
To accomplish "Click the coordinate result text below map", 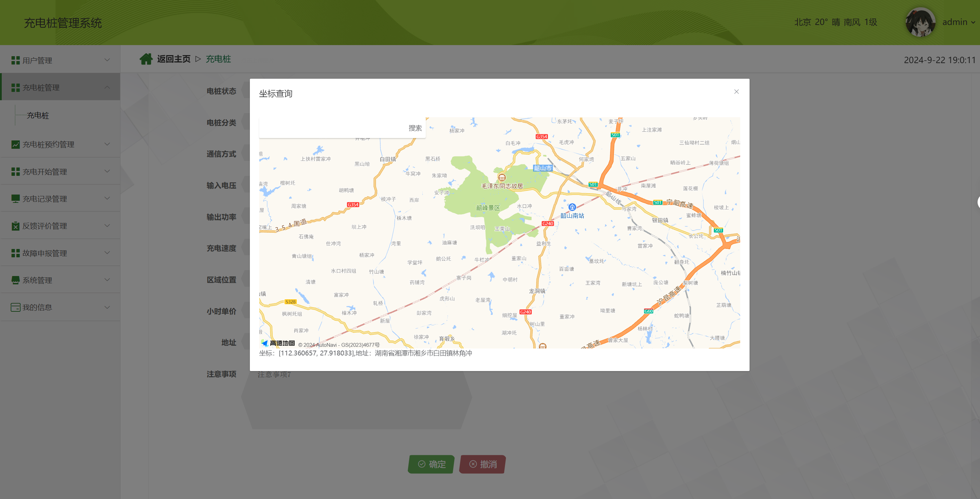I will click(x=366, y=353).
